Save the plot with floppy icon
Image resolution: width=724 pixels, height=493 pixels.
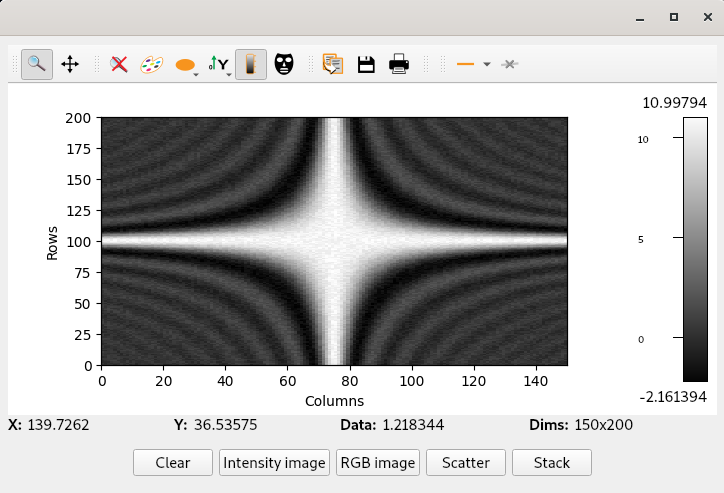pos(366,64)
